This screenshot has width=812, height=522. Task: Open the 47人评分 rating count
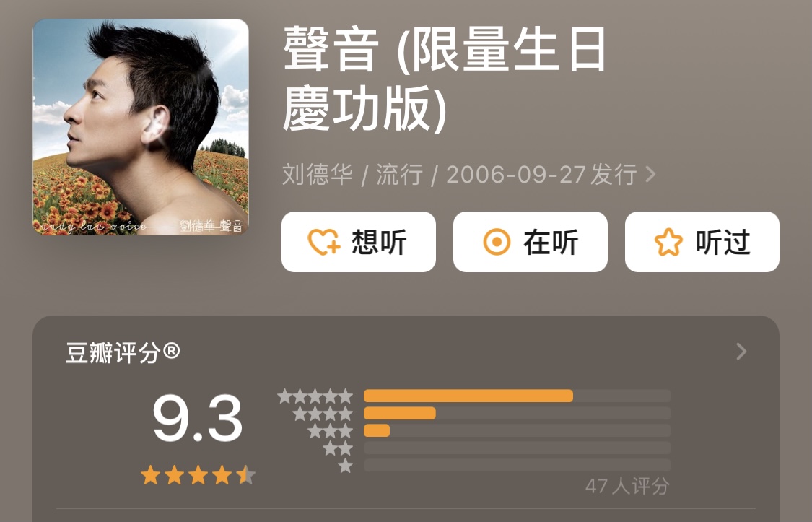click(x=628, y=487)
